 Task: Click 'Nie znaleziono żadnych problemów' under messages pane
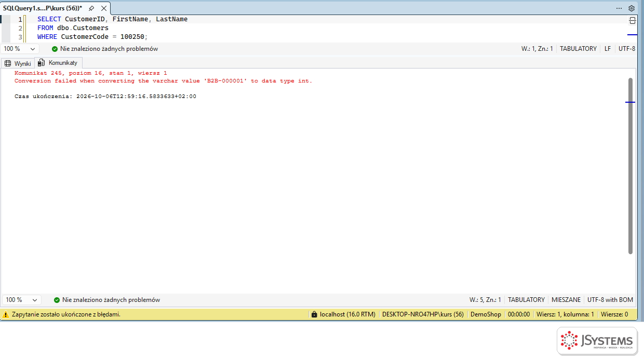click(x=111, y=300)
